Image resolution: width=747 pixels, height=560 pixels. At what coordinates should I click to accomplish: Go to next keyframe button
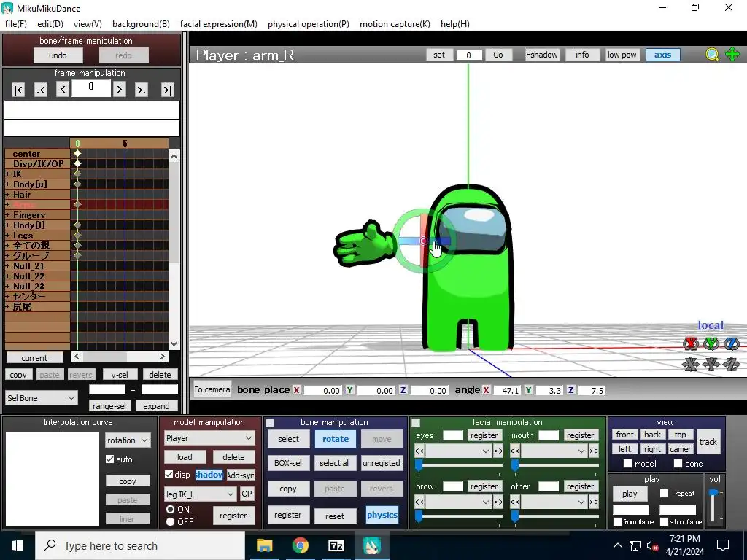click(x=142, y=90)
